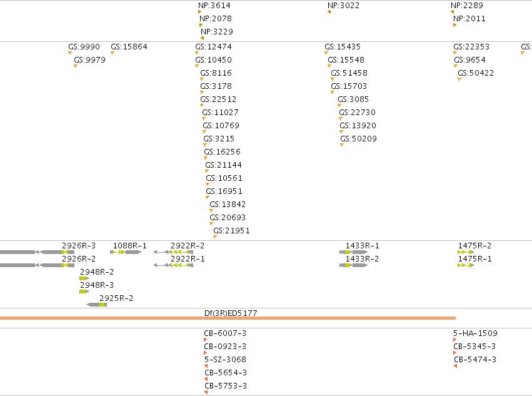The image size is (532, 396).
Task: Click the 2926R-3 transcript glyph
Action: pyautogui.click(x=38, y=252)
